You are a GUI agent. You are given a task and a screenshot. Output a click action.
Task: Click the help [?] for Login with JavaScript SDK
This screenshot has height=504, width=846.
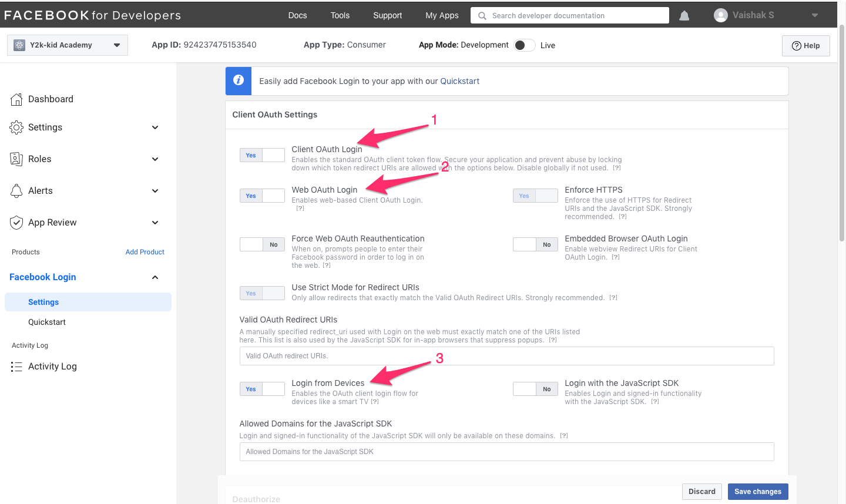point(655,402)
